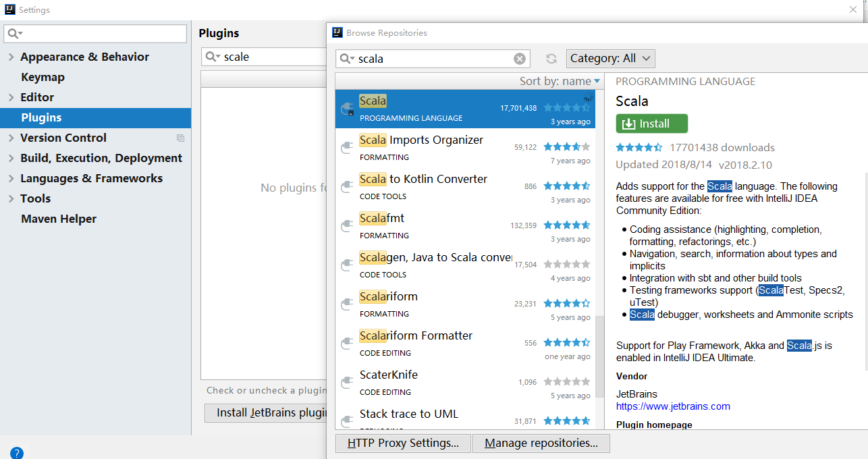Click Scalariform Formatter plugin icon

[x=347, y=344]
